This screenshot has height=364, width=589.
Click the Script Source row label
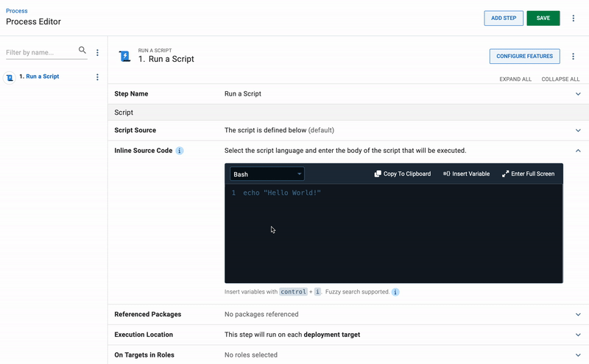tap(135, 130)
